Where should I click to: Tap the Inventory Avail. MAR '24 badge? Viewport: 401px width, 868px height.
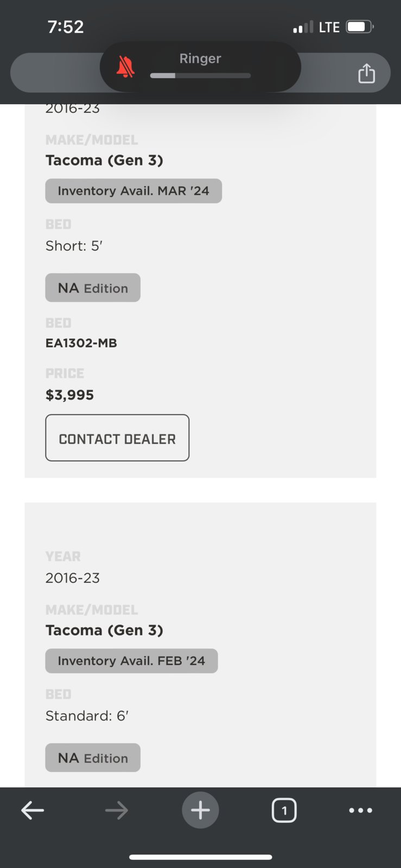click(x=133, y=191)
